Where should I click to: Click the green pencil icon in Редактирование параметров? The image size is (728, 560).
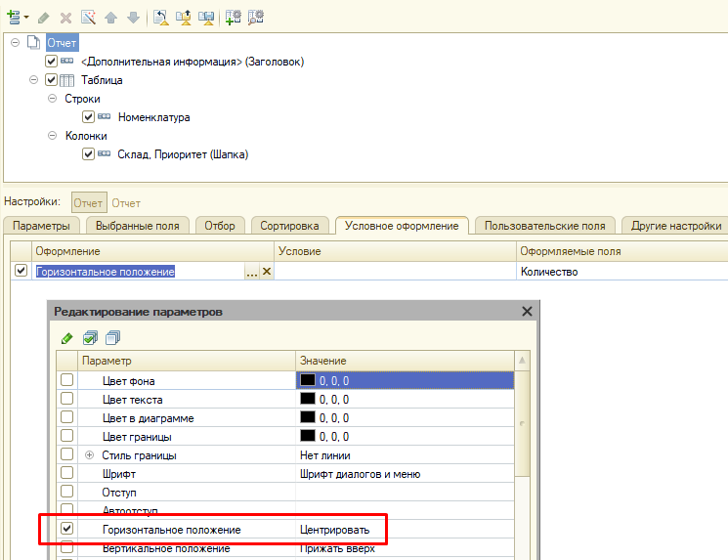click(x=67, y=338)
